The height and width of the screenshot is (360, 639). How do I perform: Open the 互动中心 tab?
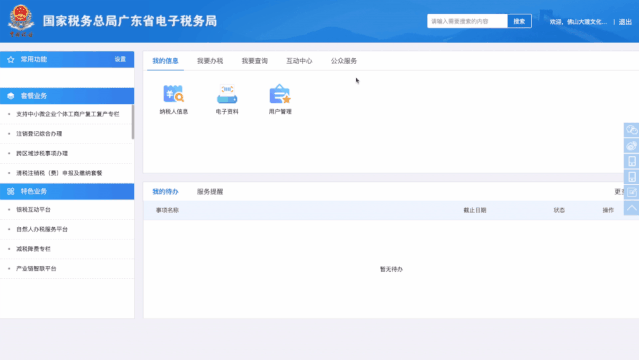coord(299,61)
